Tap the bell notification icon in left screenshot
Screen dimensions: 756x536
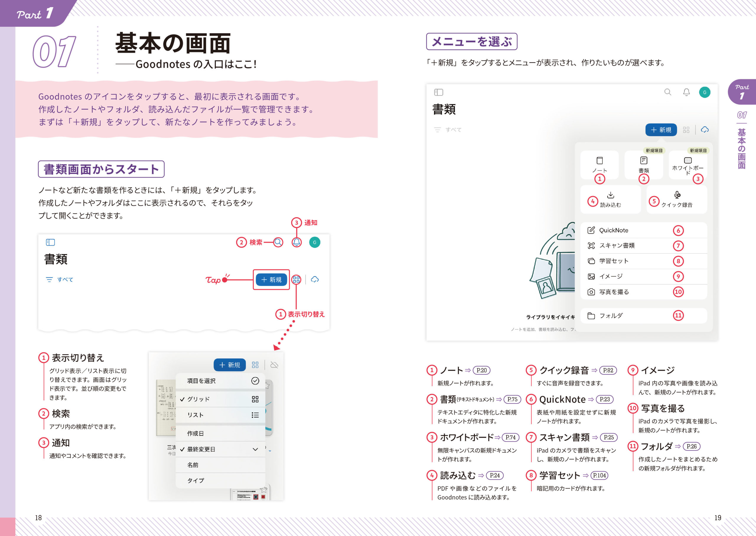tap(296, 242)
